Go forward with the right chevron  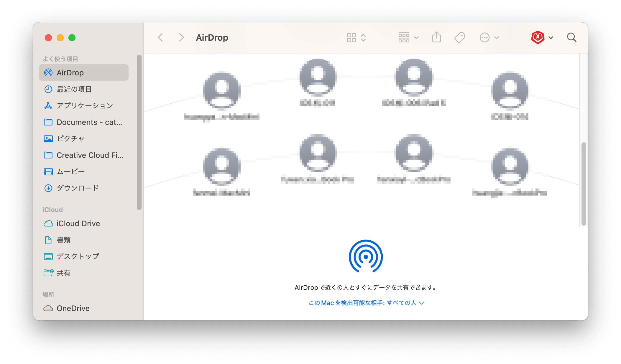pos(181,38)
